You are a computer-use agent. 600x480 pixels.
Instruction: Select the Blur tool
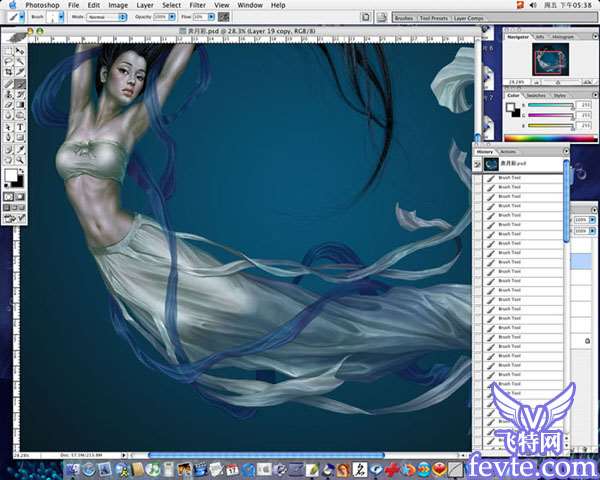(8, 115)
